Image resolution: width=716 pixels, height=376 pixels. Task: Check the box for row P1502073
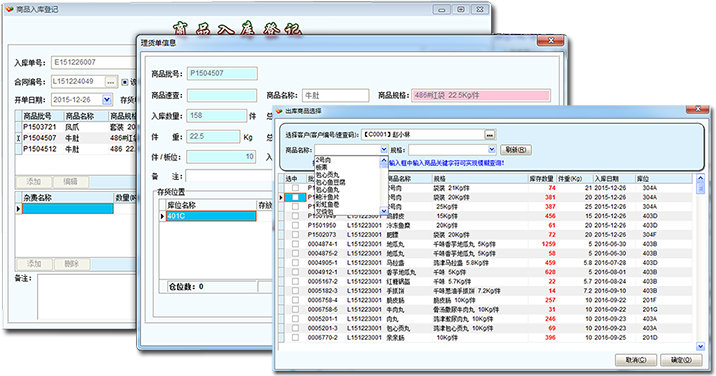pos(295,235)
